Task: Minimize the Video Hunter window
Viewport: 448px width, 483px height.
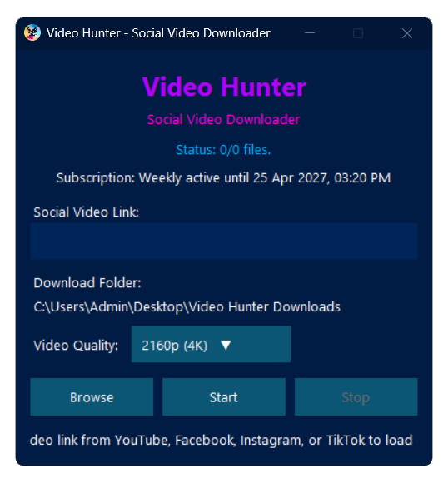Action: point(310,33)
